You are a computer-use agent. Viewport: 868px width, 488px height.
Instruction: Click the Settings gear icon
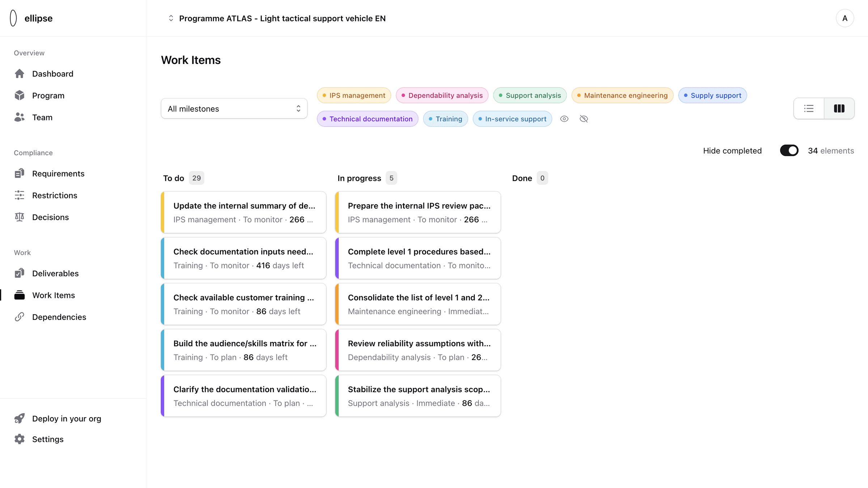(20, 439)
